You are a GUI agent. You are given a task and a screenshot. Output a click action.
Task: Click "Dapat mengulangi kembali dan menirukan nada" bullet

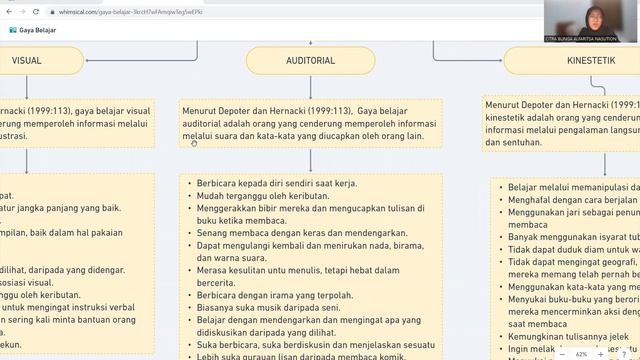click(x=310, y=252)
